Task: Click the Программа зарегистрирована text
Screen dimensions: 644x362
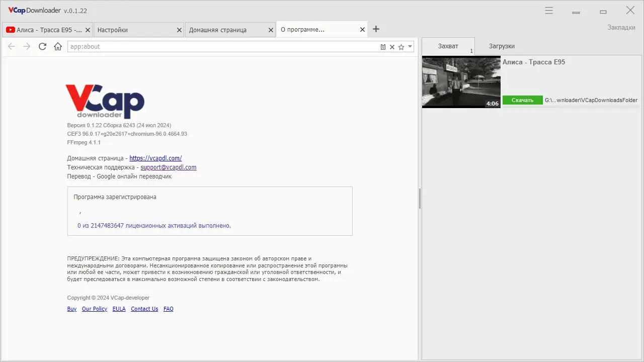Action: [x=115, y=197]
